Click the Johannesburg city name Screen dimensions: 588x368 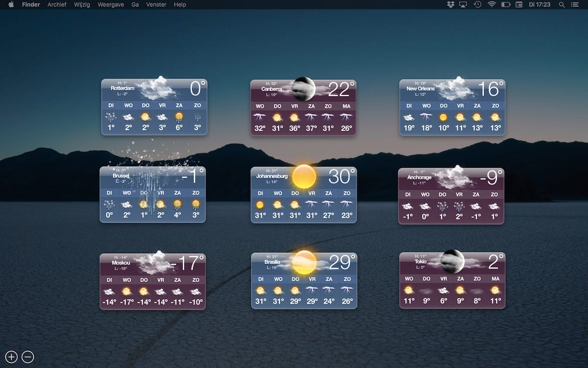point(273,176)
